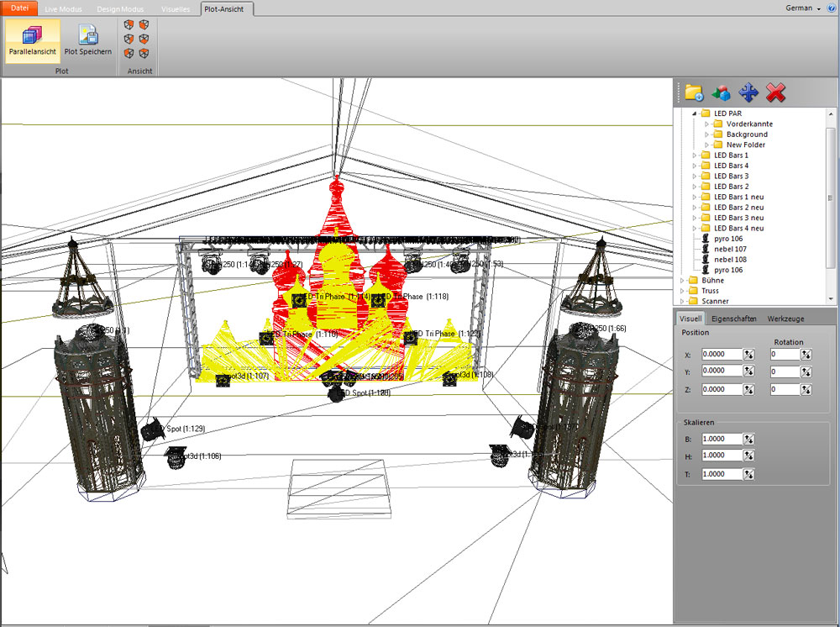Expand the Background folder
Screen dimensions: 840x627
[706, 134]
